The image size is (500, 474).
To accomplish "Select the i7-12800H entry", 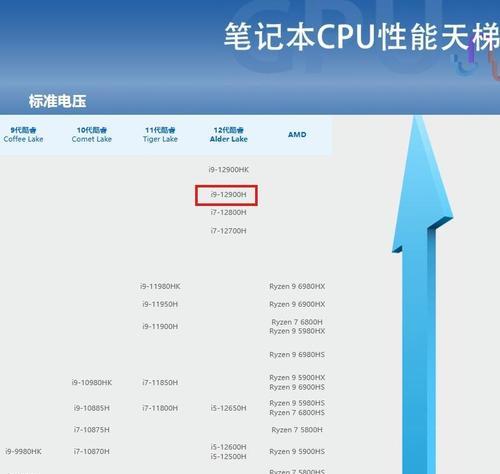I will (x=229, y=212).
